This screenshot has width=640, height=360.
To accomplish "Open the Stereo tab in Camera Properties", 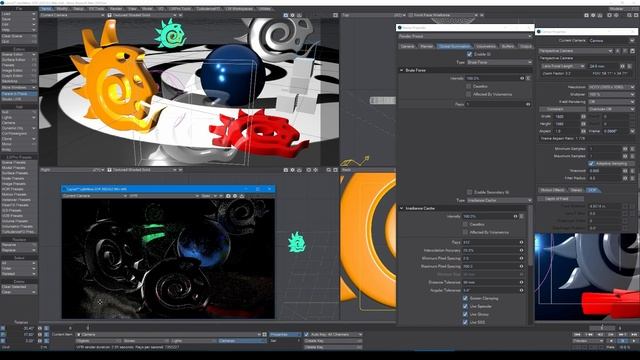I will pos(576,190).
